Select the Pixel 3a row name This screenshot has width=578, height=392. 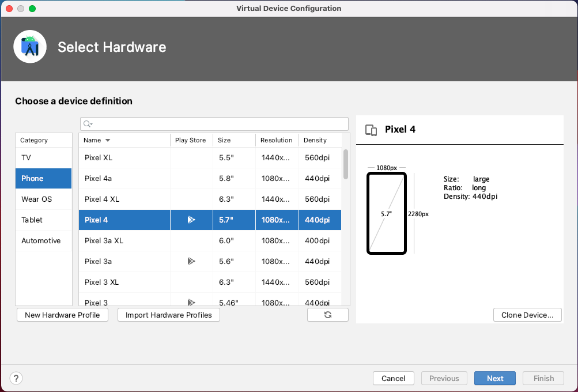98,261
